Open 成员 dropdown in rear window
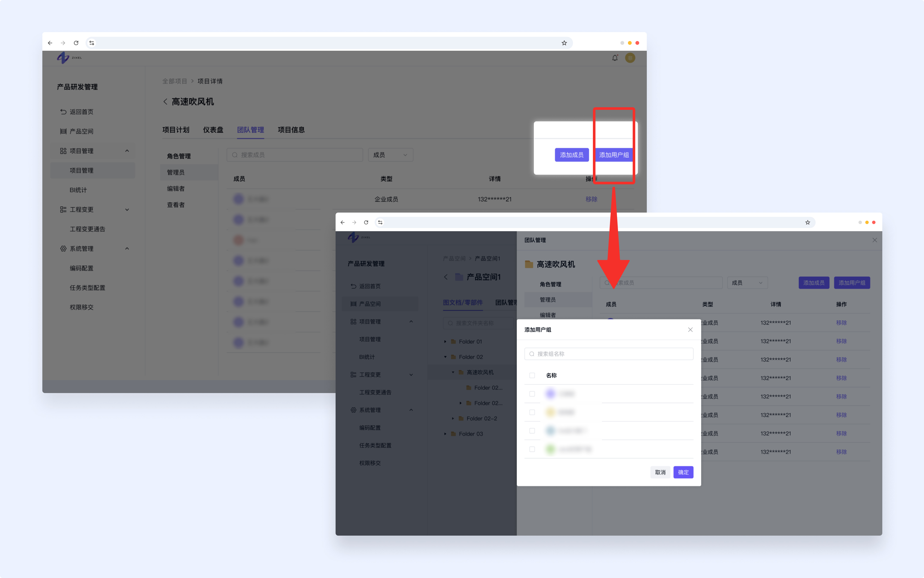924x578 pixels. point(390,155)
